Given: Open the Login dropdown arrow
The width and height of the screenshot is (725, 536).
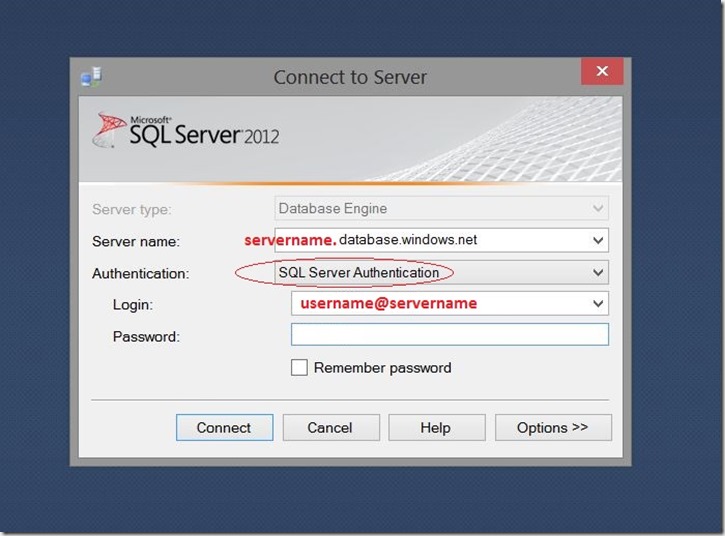Looking at the screenshot, I should click(x=598, y=303).
